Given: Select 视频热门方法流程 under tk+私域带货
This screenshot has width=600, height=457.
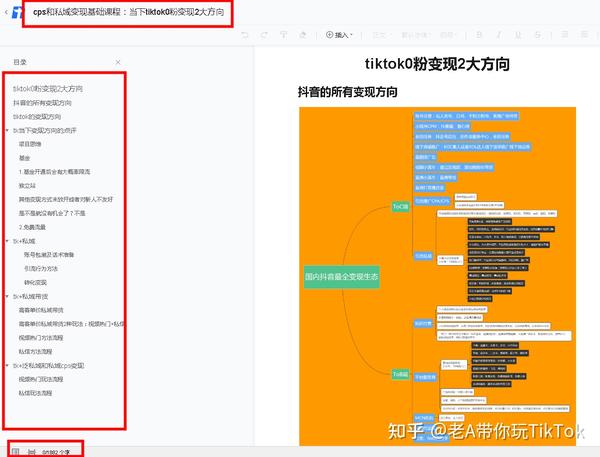Looking at the screenshot, I should click(x=41, y=338).
